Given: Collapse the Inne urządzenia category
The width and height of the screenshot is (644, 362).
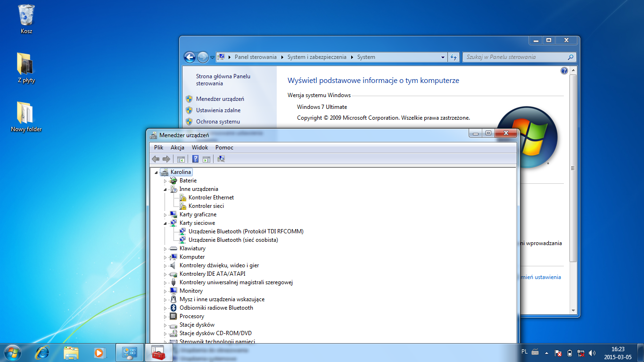Looking at the screenshot, I should (165, 189).
